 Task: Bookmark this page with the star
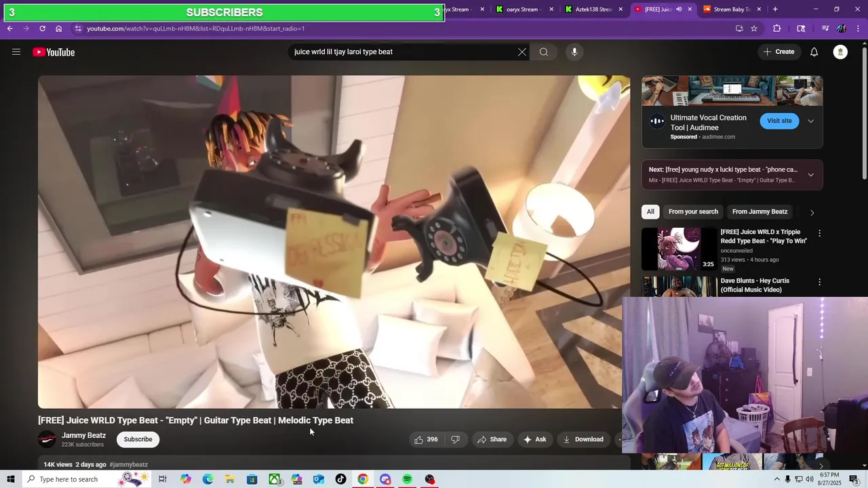click(x=754, y=28)
